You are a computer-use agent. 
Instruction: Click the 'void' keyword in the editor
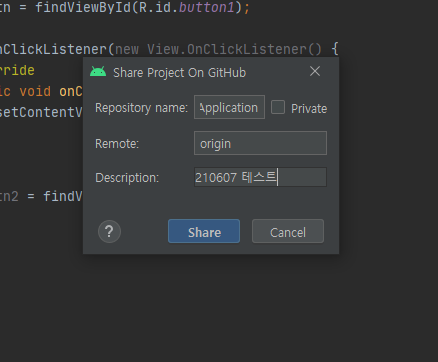click(x=35, y=91)
